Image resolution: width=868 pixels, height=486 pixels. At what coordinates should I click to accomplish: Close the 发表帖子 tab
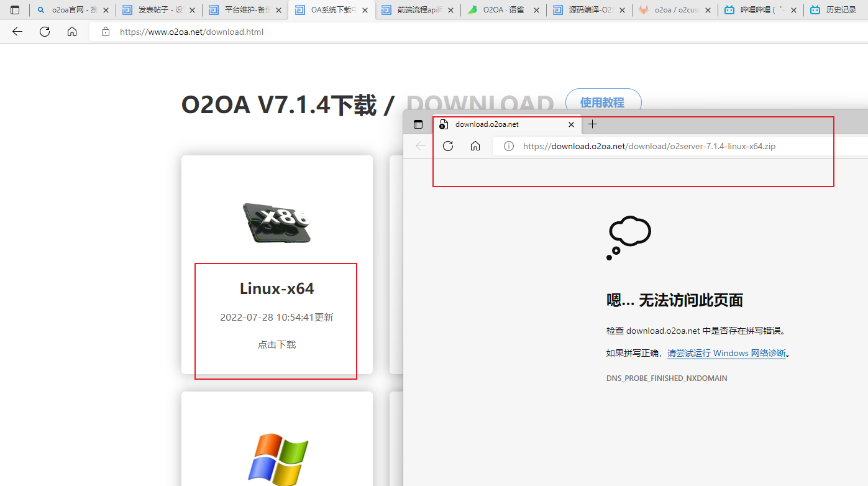[191, 10]
